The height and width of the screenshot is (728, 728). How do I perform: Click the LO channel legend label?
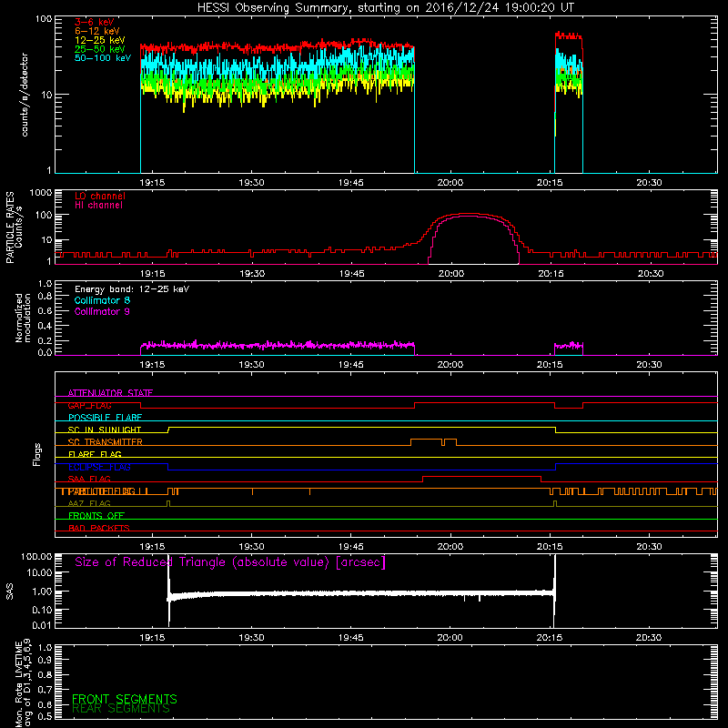pyautogui.click(x=100, y=196)
